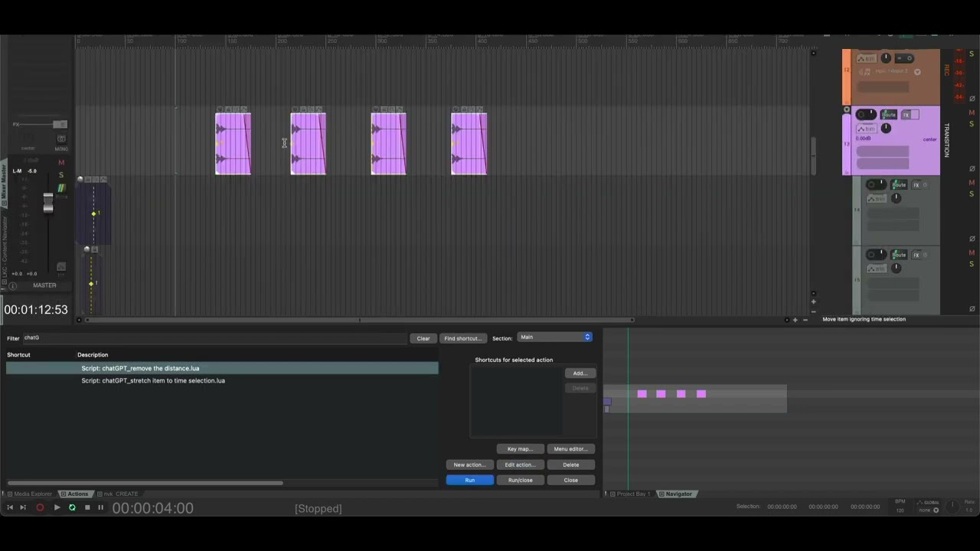The image size is (980, 551).
Task: Switch to Media Explorer docker tab
Action: [31, 494]
